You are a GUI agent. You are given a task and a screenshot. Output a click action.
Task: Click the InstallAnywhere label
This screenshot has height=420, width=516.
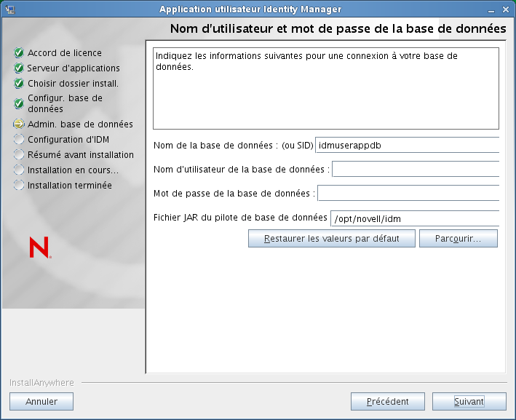pos(41,382)
